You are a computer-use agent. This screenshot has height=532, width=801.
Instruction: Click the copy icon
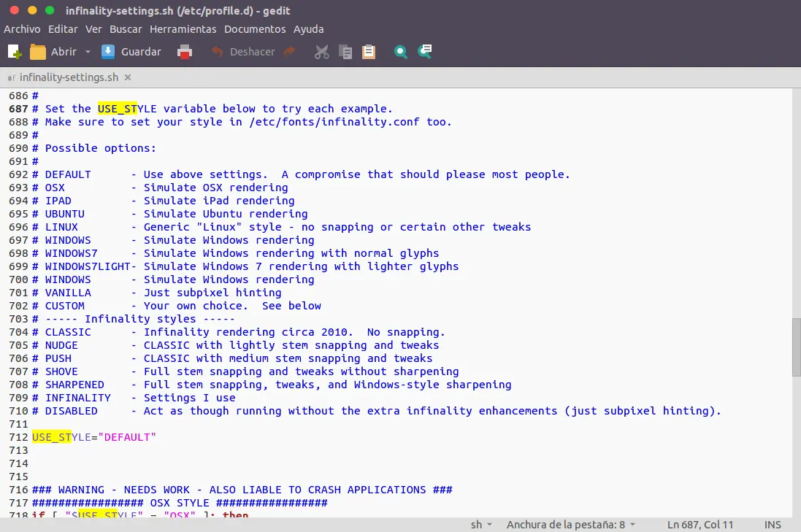coord(345,52)
